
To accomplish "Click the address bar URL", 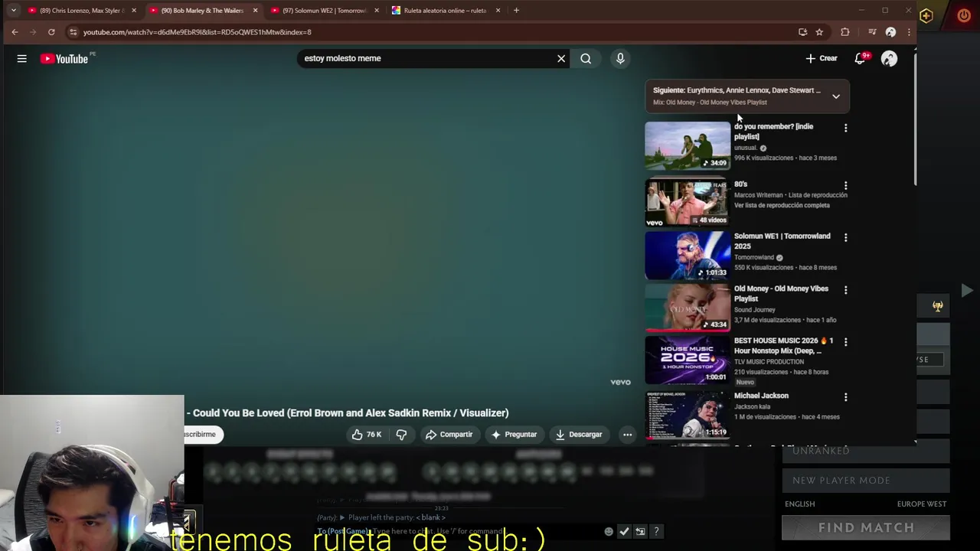I will tap(197, 32).
